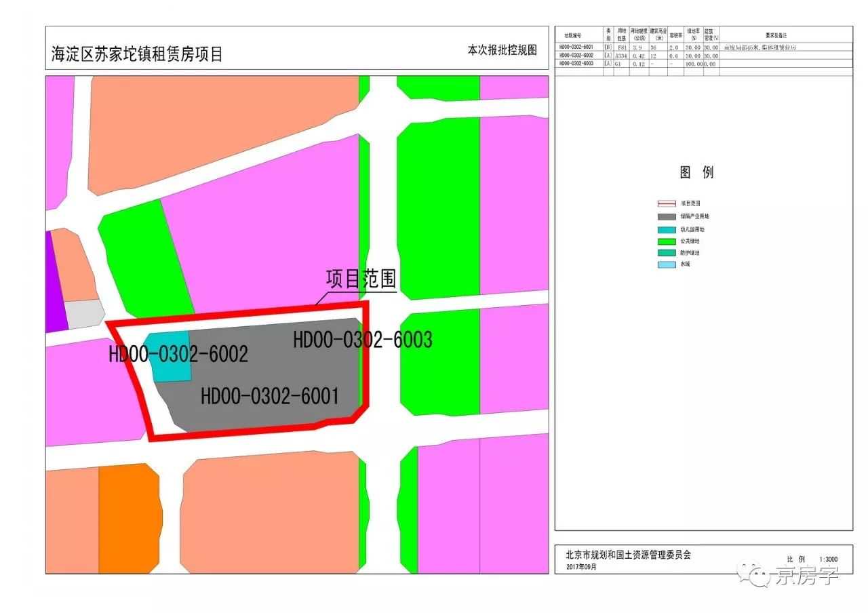Click the HD00-0302-6003 parcel label on map
Screen dimensions: 868x613
362,340
